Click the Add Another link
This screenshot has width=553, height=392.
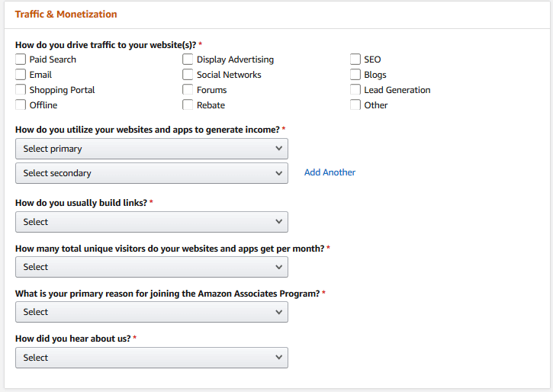tap(330, 172)
